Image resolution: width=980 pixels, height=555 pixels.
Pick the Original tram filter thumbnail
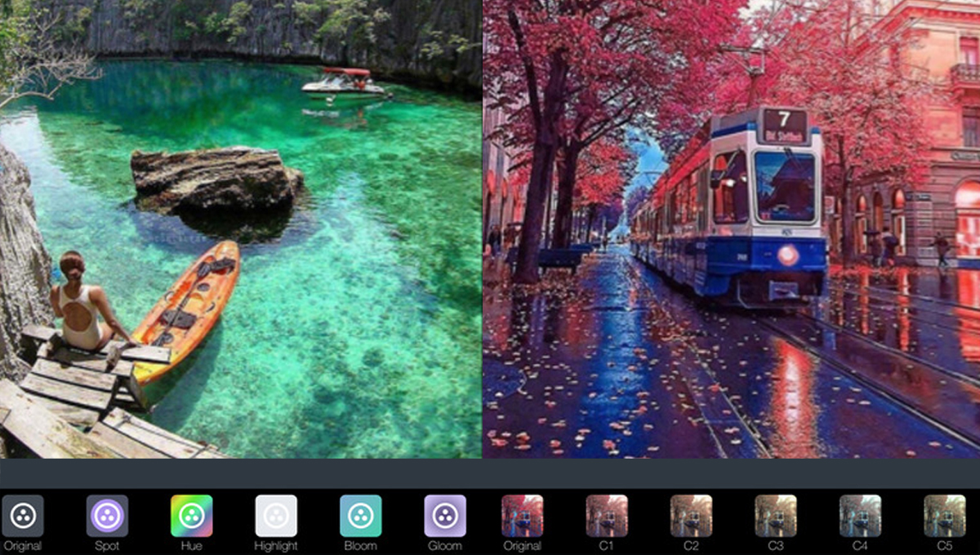pos(522,516)
